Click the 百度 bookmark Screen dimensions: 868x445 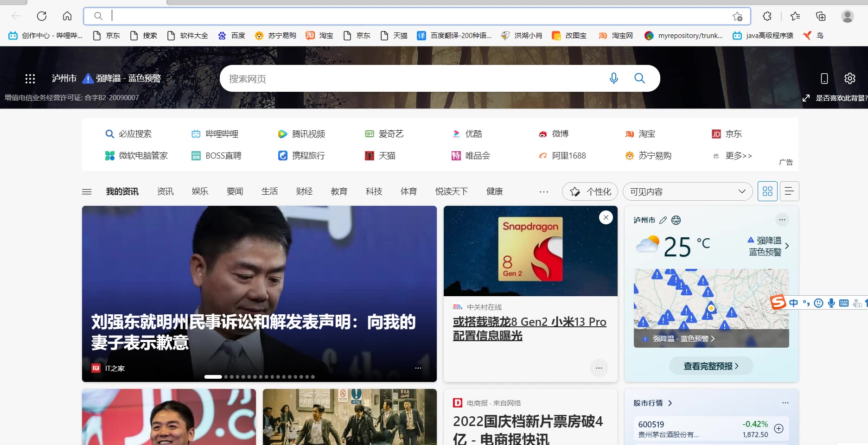pos(231,36)
